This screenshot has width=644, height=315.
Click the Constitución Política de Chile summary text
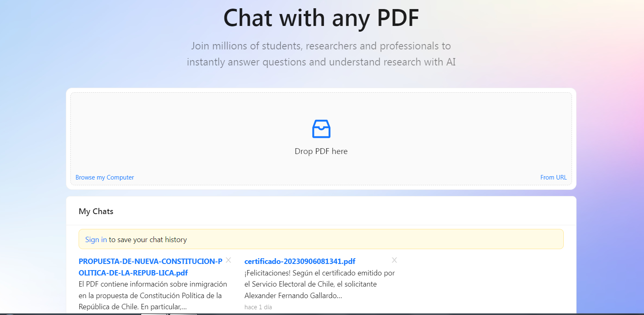point(153,296)
